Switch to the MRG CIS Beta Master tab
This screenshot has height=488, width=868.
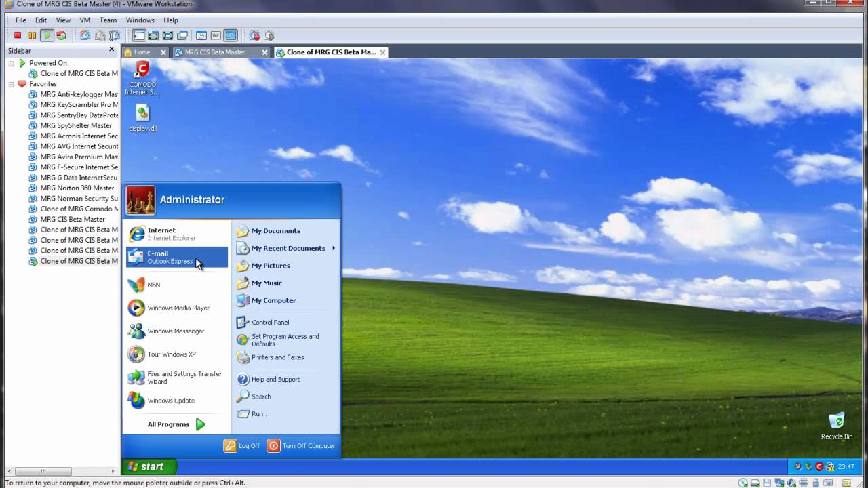click(215, 52)
